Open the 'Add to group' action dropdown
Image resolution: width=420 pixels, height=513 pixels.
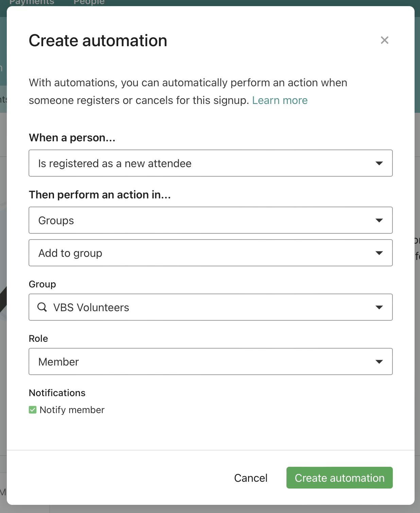211,253
